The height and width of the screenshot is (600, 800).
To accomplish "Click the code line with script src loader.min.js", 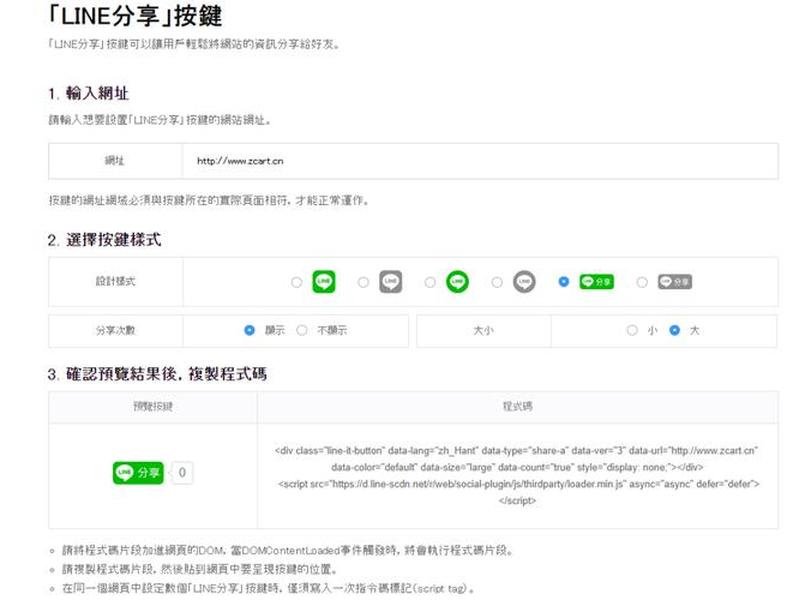I will click(x=519, y=484).
